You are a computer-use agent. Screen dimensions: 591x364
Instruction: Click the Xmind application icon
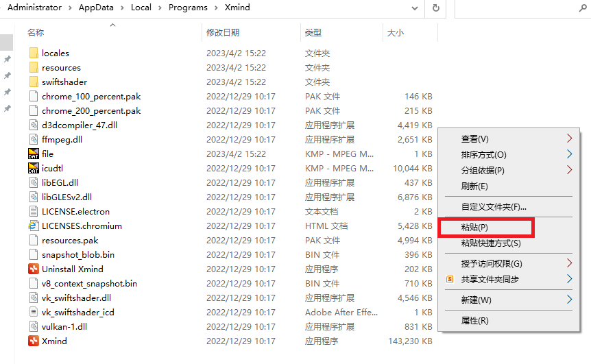pos(34,341)
